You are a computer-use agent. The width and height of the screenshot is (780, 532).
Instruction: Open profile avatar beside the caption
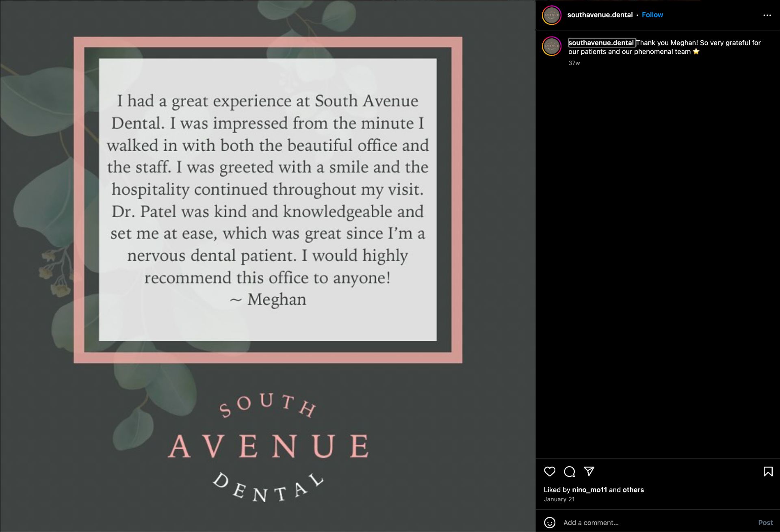tap(552, 46)
